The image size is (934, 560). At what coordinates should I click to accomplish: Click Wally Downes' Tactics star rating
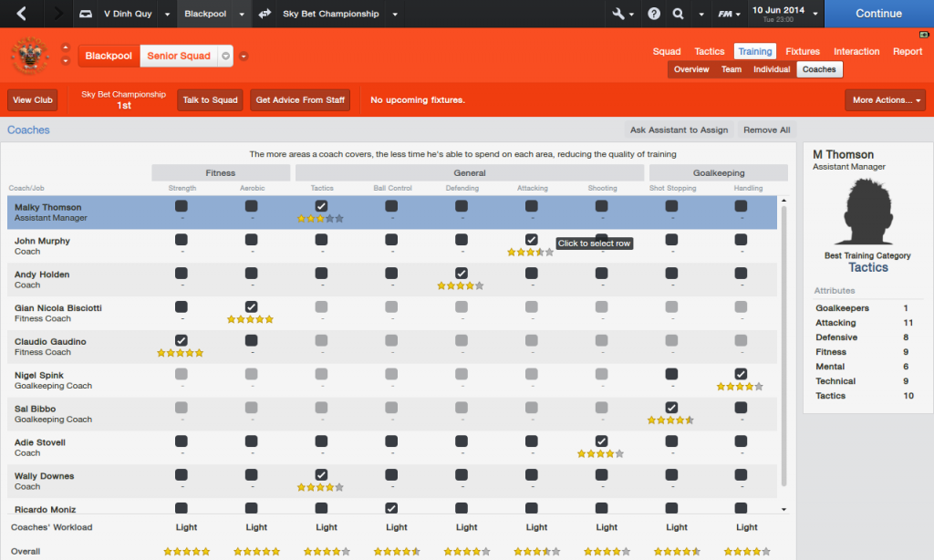point(320,487)
